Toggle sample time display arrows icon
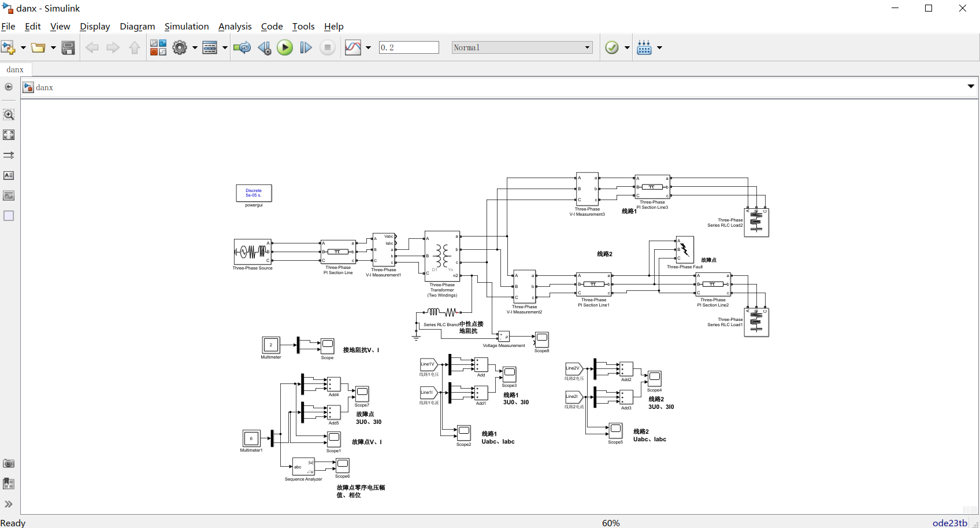The width and height of the screenshot is (980, 528). pyautogui.click(x=9, y=155)
